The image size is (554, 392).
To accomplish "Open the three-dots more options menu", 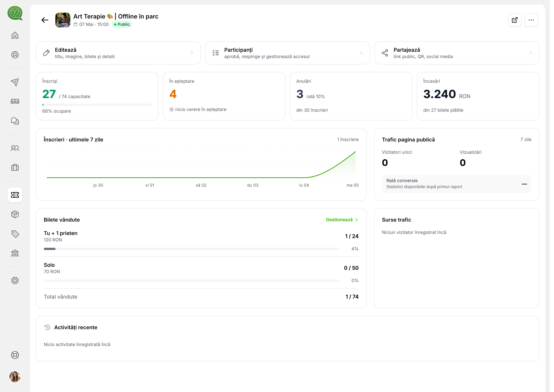I will pyautogui.click(x=531, y=20).
